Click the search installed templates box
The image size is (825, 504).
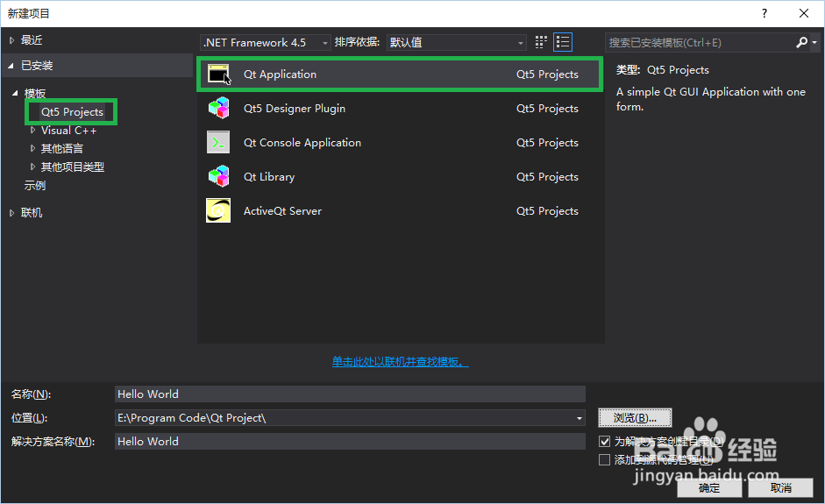pyautogui.click(x=700, y=42)
